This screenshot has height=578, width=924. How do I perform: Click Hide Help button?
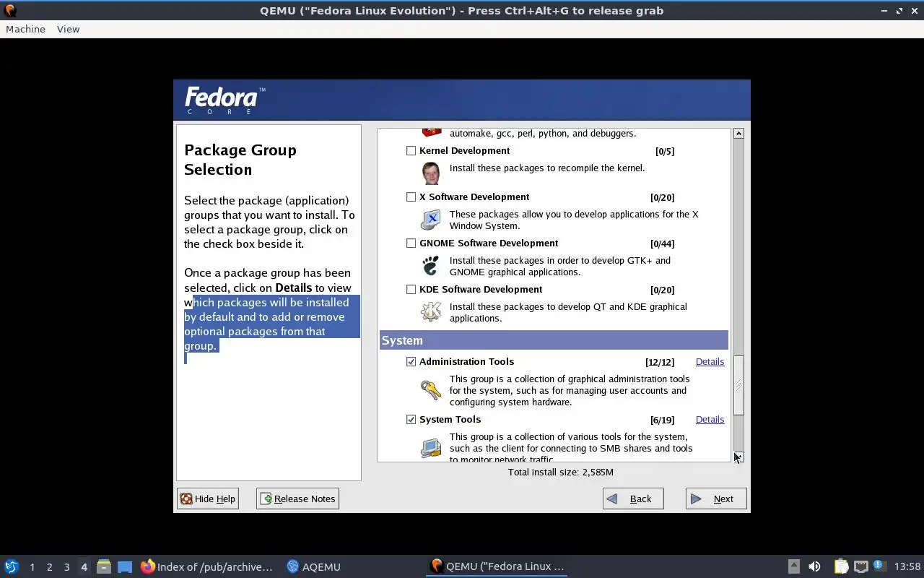[208, 499]
